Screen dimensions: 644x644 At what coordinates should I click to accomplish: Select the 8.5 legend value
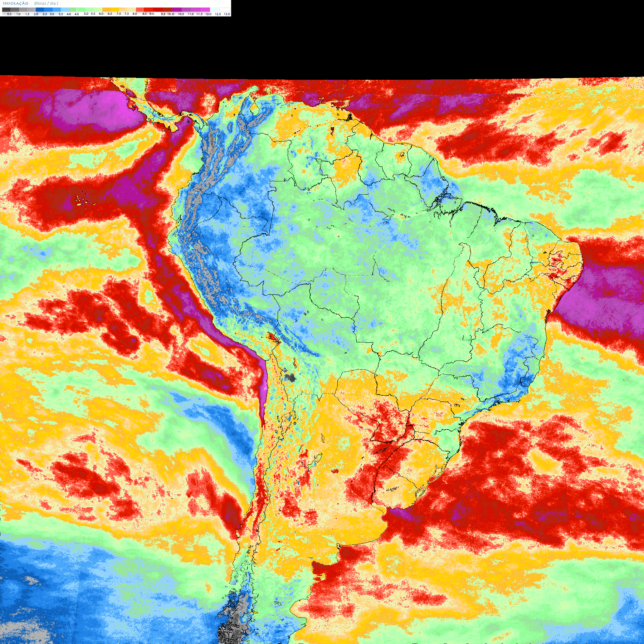click(x=145, y=14)
